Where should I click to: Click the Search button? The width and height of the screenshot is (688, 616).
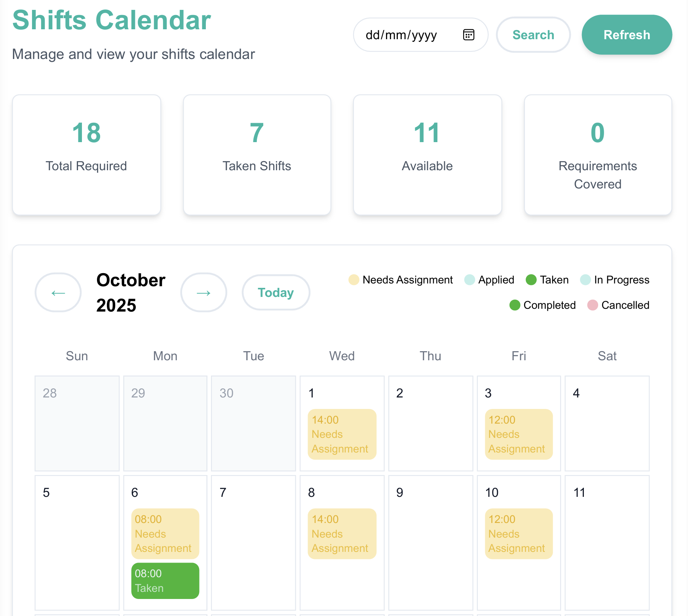tap(533, 35)
